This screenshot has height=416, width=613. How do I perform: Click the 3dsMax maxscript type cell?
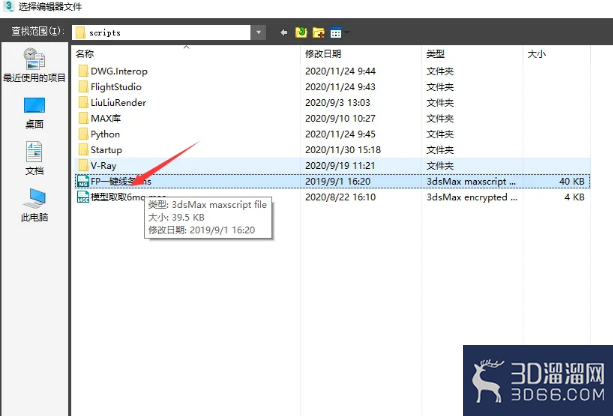[x=471, y=181]
